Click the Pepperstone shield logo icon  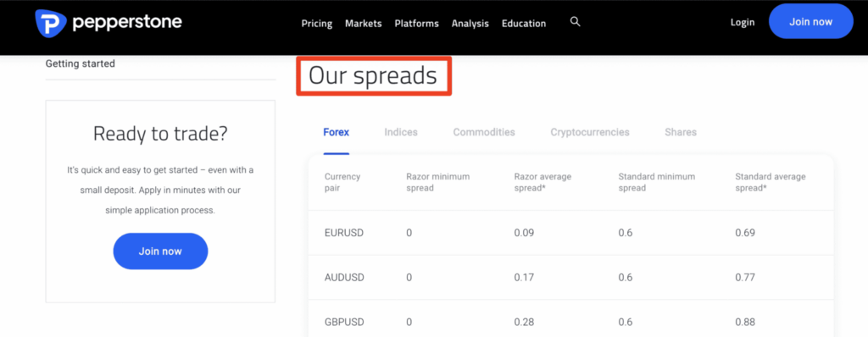[50, 23]
